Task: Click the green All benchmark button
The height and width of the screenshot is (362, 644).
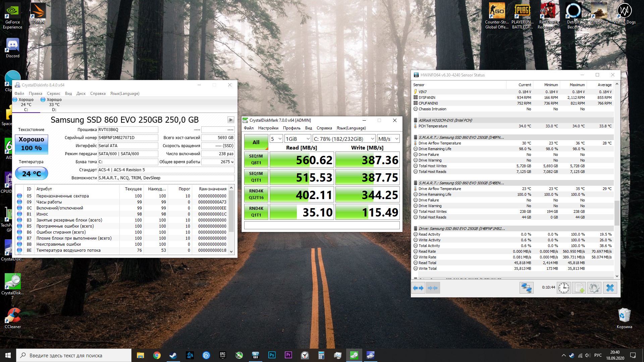Action: point(256,142)
